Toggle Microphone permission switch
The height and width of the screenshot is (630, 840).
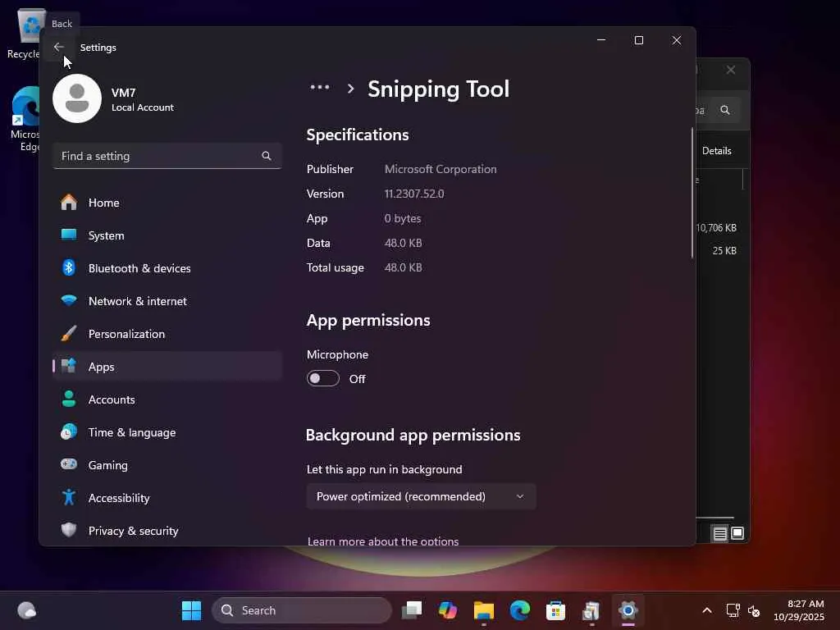323,379
